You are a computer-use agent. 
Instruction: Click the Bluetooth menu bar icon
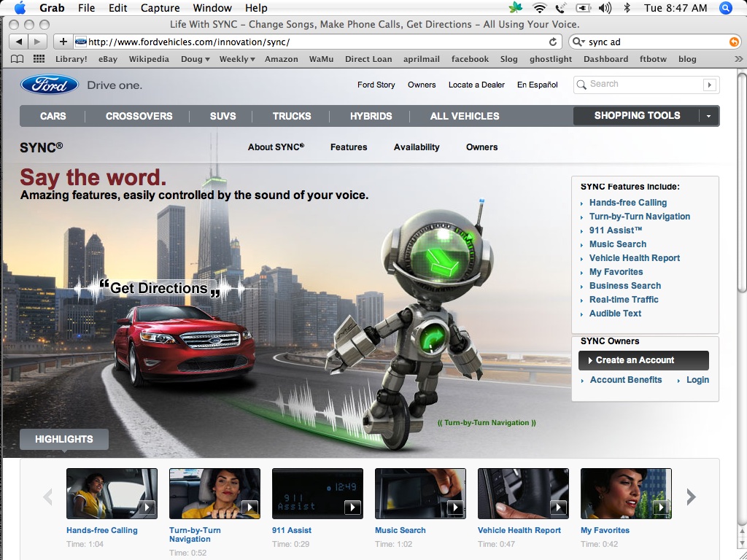(627, 7)
